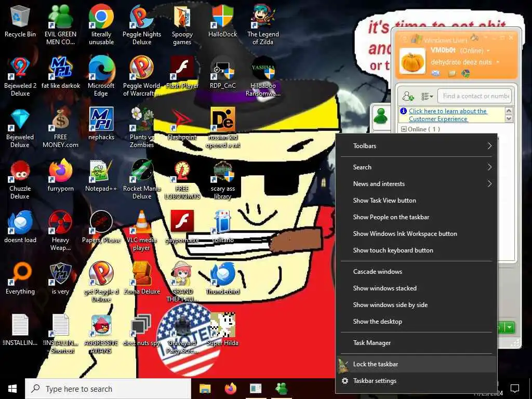Click the Find a contact or number field
The height and width of the screenshot is (399, 532).
click(x=474, y=96)
